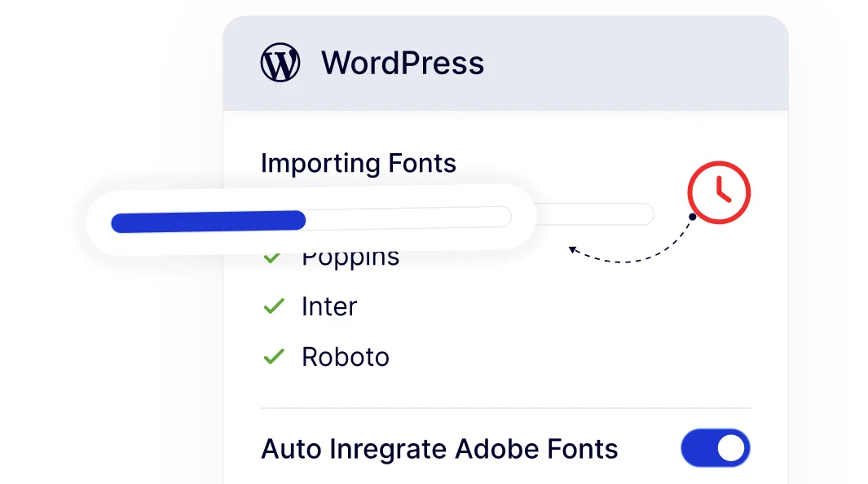Image resolution: width=868 pixels, height=484 pixels.
Task: Click the WordPress header title text
Action: (403, 63)
